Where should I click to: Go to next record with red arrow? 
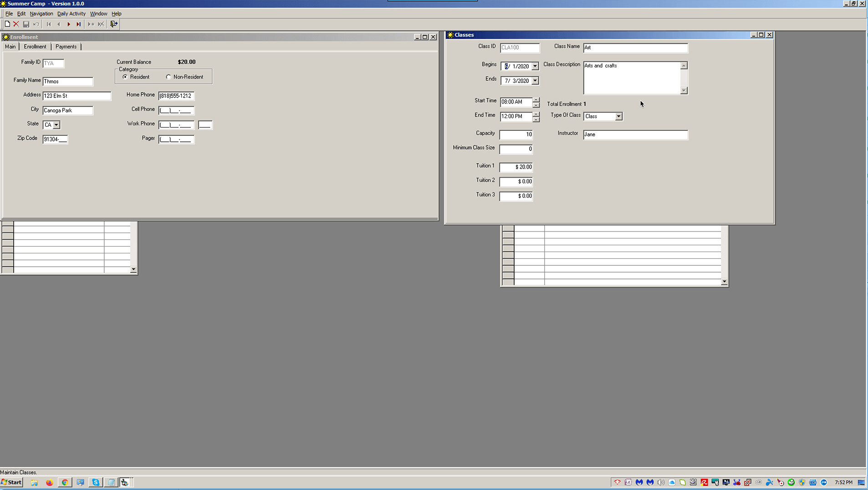click(69, 24)
